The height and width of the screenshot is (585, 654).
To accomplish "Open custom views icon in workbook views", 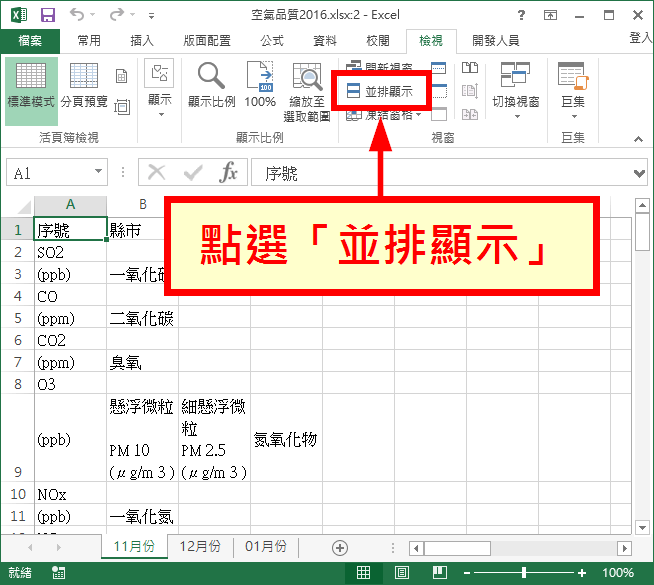I will click(x=121, y=107).
